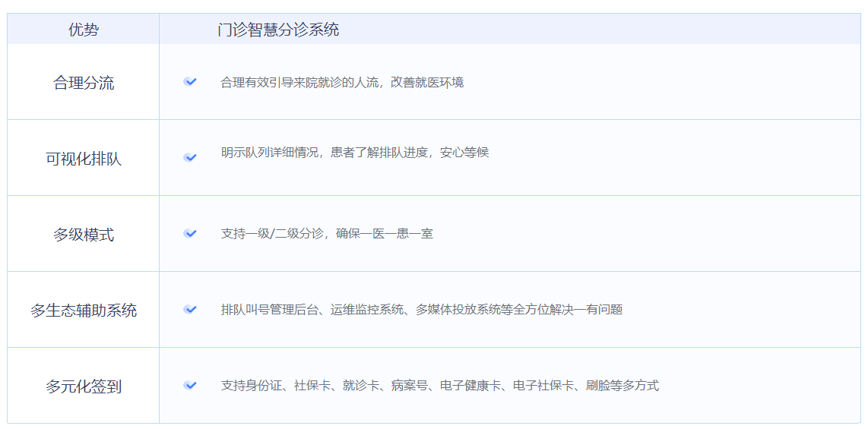Image resolution: width=868 pixels, height=429 pixels.
Task: Click the checkmark icon in the 多级模式 row
Action: pyautogui.click(x=190, y=233)
